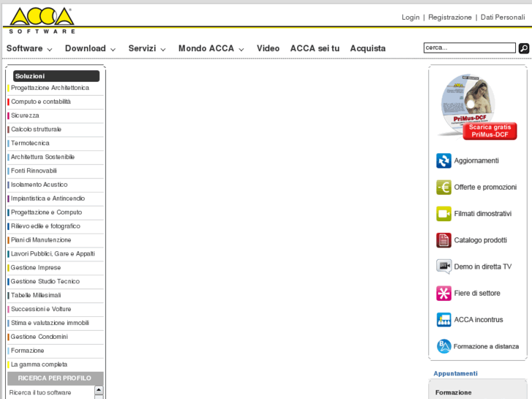Screen dimensions: 532x399
Task: Click the Registrazione link
Action: pyautogui.click(x=450, y=18)
